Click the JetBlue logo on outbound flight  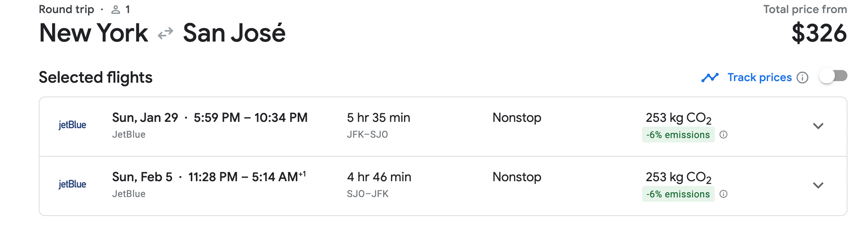[x=72, y=125]
